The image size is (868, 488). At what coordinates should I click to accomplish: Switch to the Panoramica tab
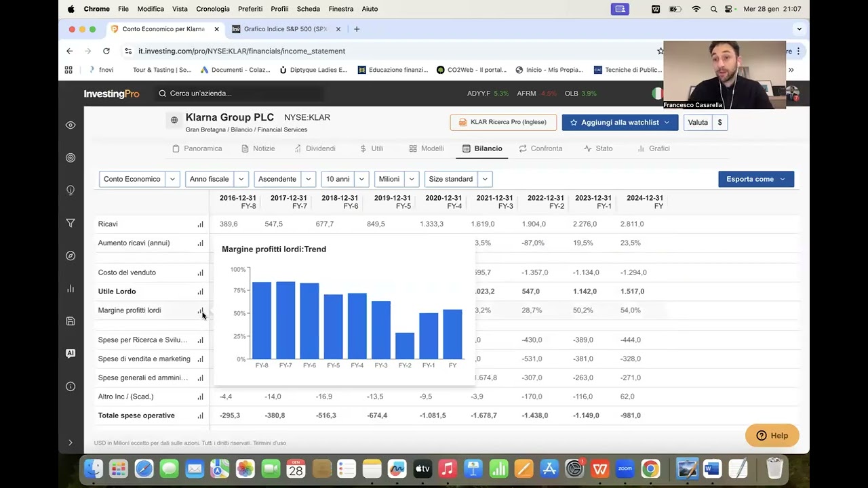click(x=197, y=148)
